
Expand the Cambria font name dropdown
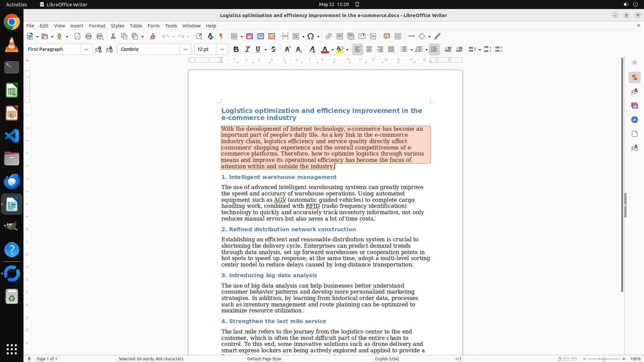tap(185, 49)
